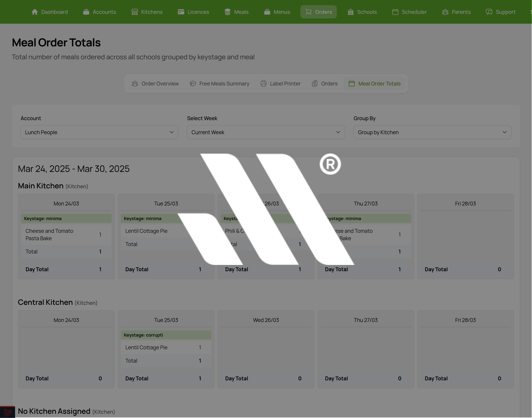Image resolution: width=532 pixels, height=418 pixels.
Task: Switch to Order Overview tab
Action: 155,84
